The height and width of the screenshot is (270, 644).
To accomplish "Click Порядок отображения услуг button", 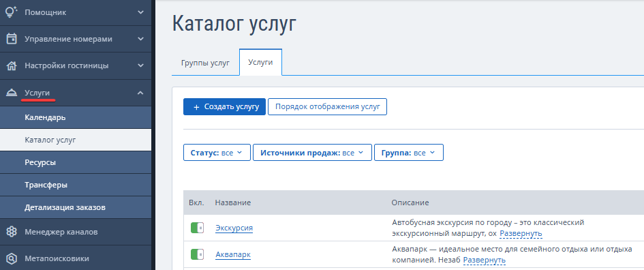I will [327, 107].
